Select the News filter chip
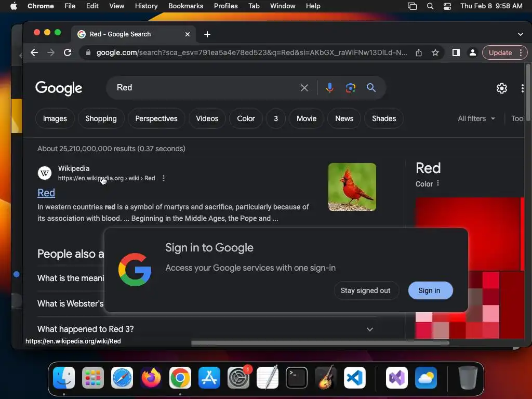The height and width of the screenshot is (399, 532). 344,119
